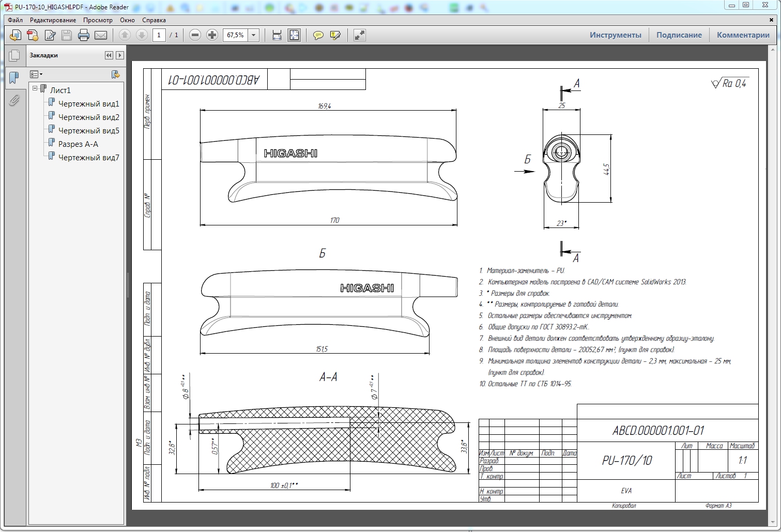
Task: Activate the Highlight Text tool
Action: (335, 35)
